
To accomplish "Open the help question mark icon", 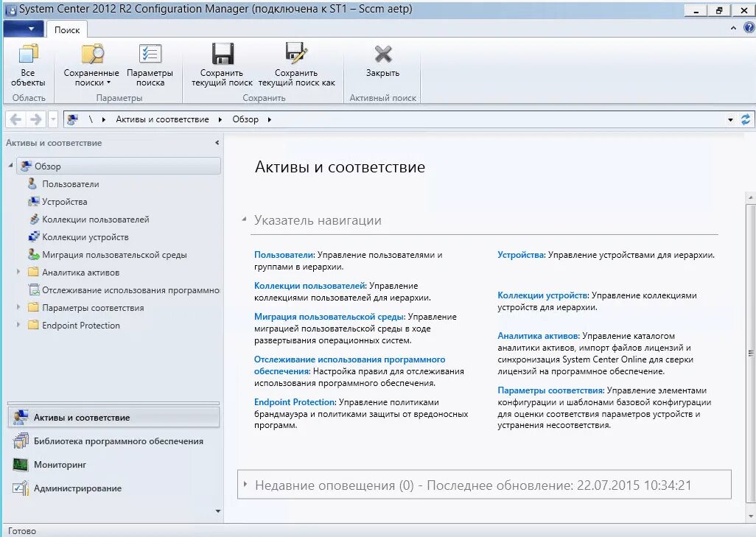I will tap(749, 28).
